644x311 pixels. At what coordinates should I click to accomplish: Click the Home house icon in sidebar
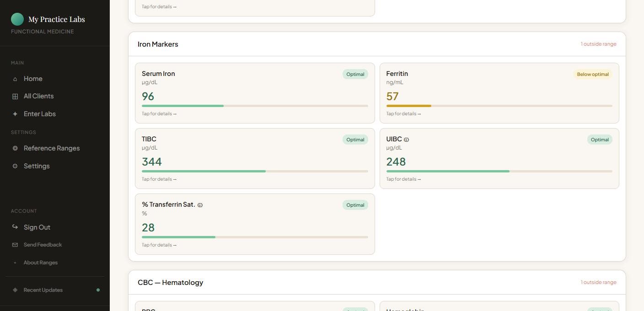(15, 79)
